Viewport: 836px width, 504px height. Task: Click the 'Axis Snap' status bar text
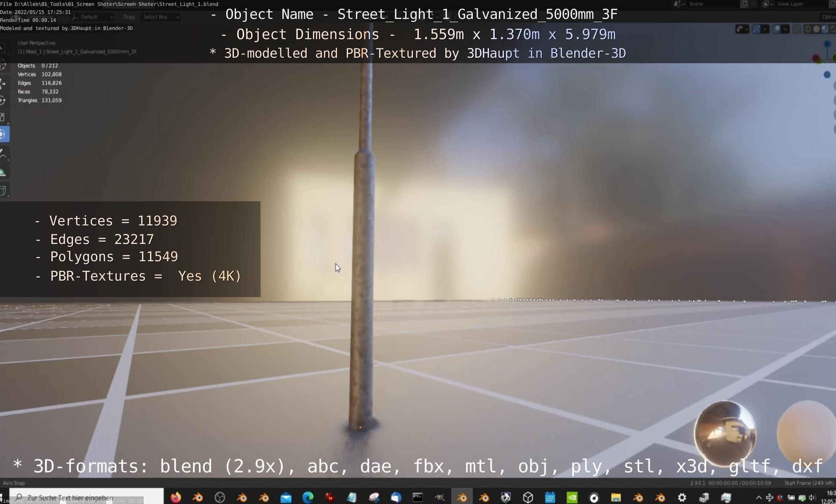[14, 483]
